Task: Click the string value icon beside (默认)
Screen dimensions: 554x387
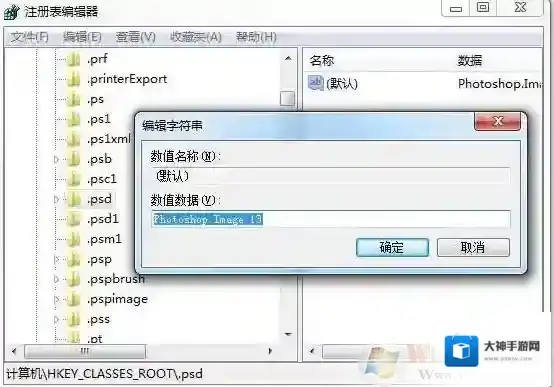Action: point(316,83)
